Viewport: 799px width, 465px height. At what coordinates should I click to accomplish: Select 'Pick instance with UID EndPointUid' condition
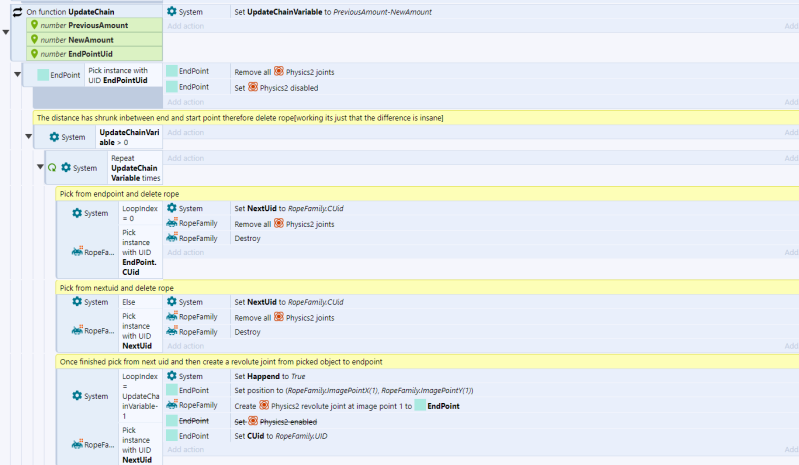pos(118,75)
